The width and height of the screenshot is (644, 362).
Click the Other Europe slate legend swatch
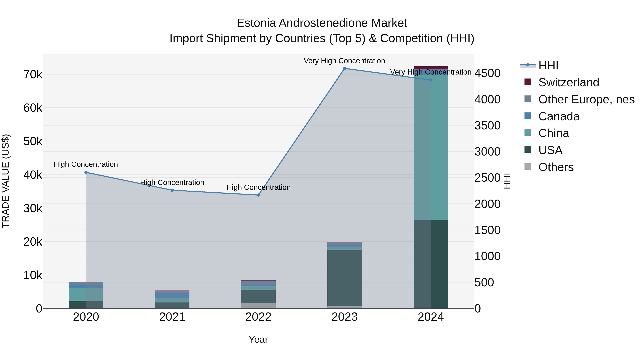tap(528, 99)
